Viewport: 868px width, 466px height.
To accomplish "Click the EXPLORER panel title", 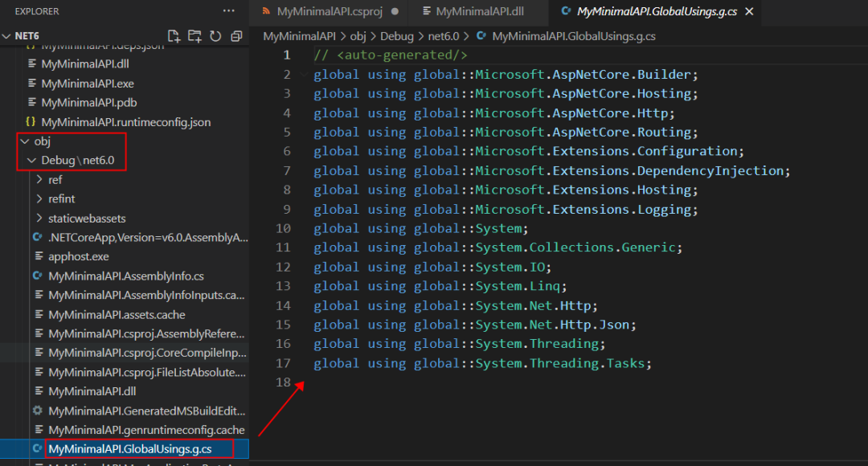I will 37,11.
